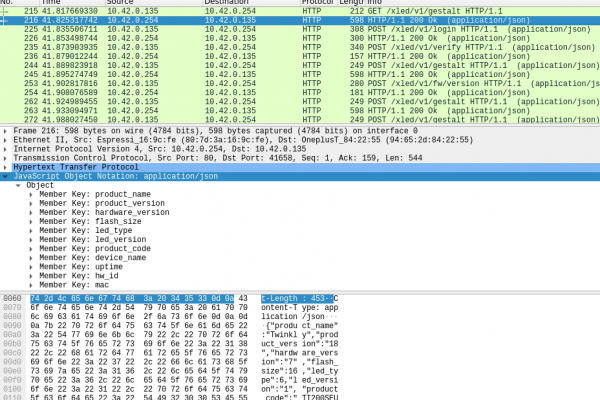Select packet 226 in the packet list

[x=300, y=38]
